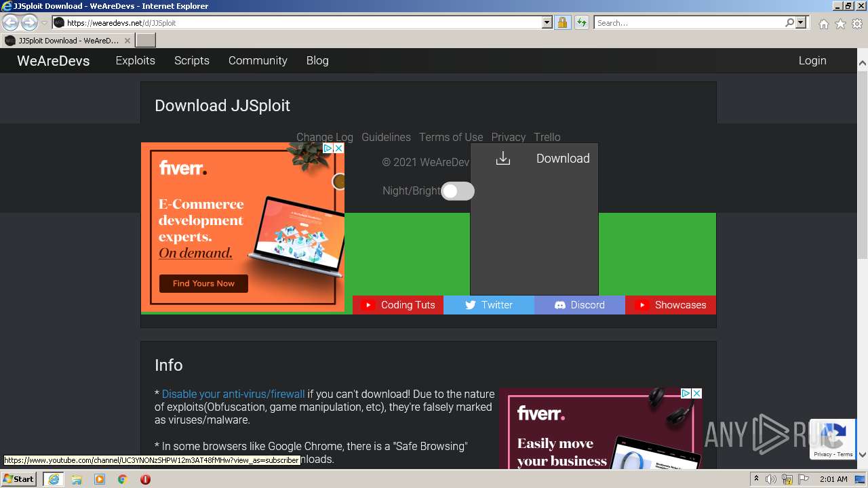Expand the search provider dropdown
868x488 pixels.
click(x=801, y=23)
